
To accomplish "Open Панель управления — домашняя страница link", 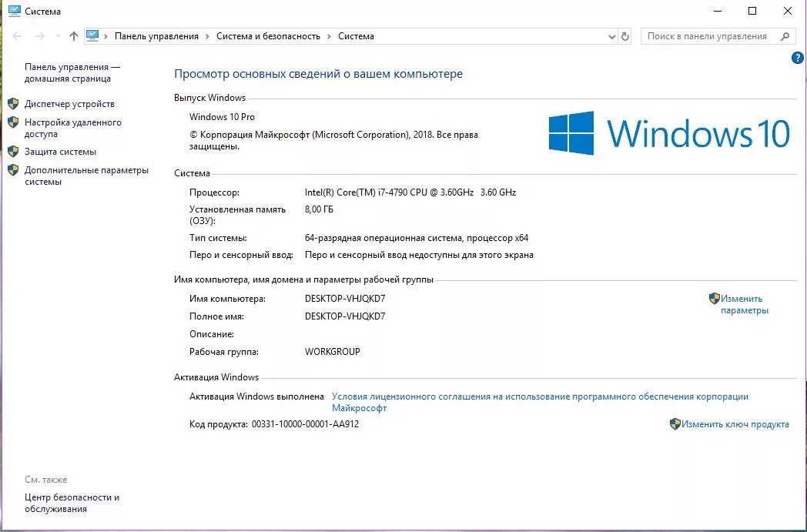I will coord(72,72).
